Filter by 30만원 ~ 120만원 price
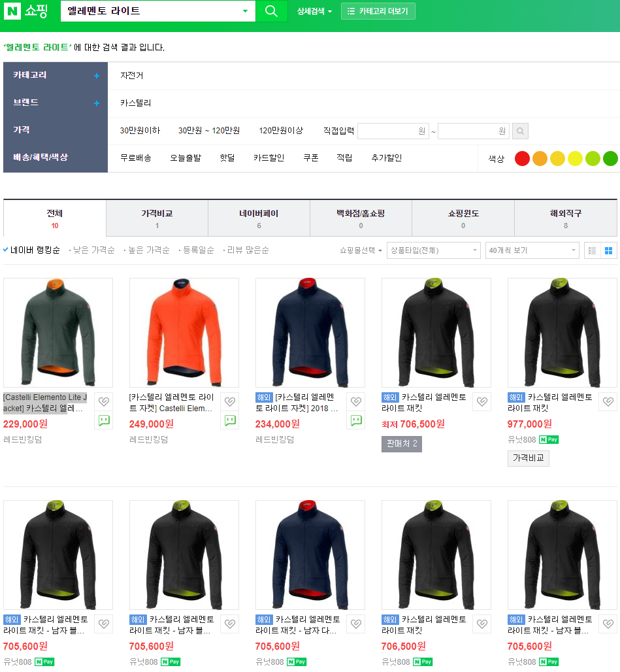The width and height of the screenshot is (620, 672). point(209,131)
